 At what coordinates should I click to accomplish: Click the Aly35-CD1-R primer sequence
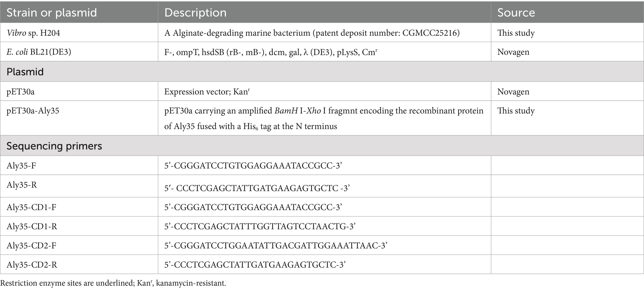[x=260, y=226]
